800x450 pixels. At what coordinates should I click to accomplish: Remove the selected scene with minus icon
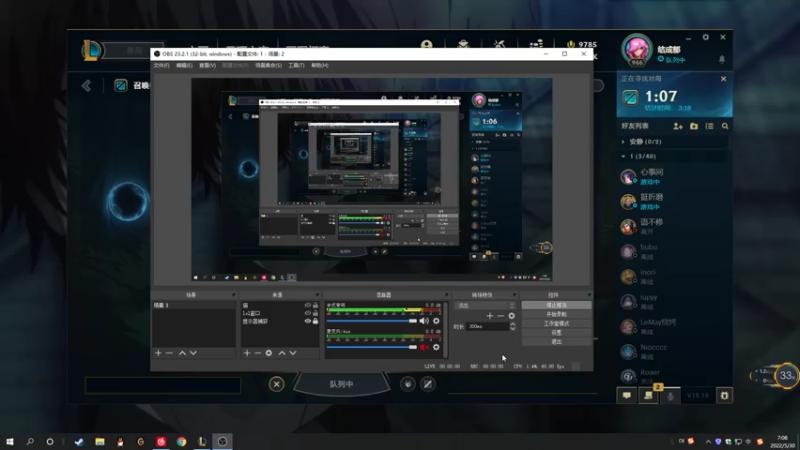(169, 353)
